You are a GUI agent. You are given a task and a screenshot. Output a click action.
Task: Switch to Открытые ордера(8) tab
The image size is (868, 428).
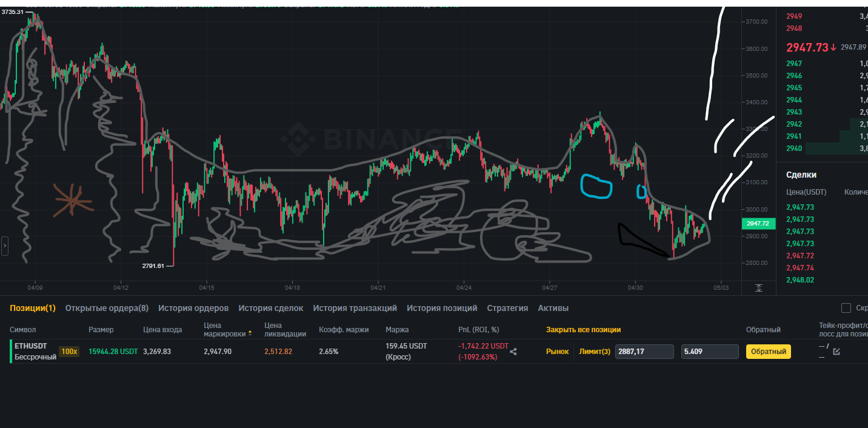107,308
